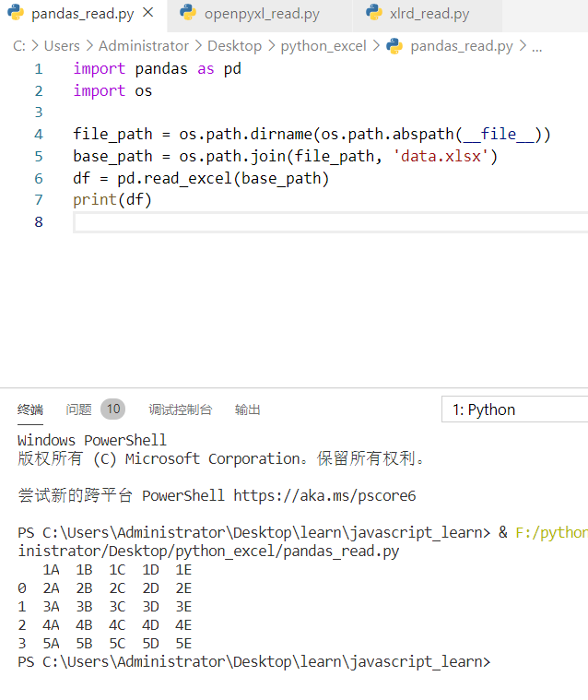Click the 'data.xlsx' string literal
The width and height of the screenshot is (588, 700).
click(441, 156)
